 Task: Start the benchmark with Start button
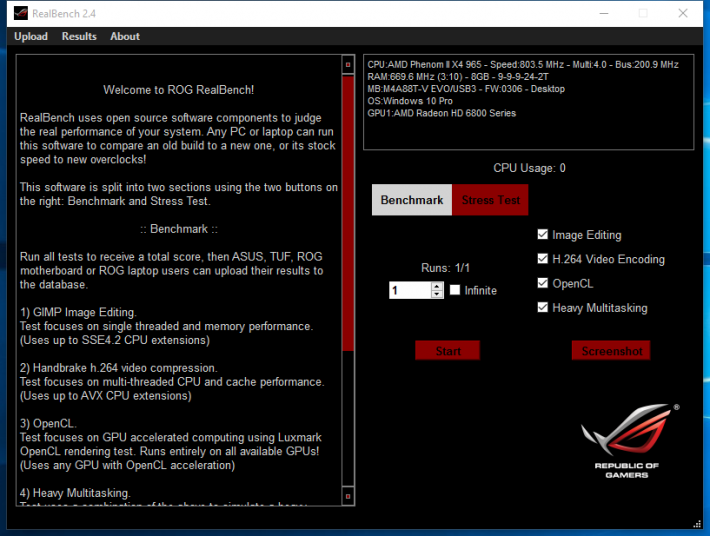(x=447, y=350)
